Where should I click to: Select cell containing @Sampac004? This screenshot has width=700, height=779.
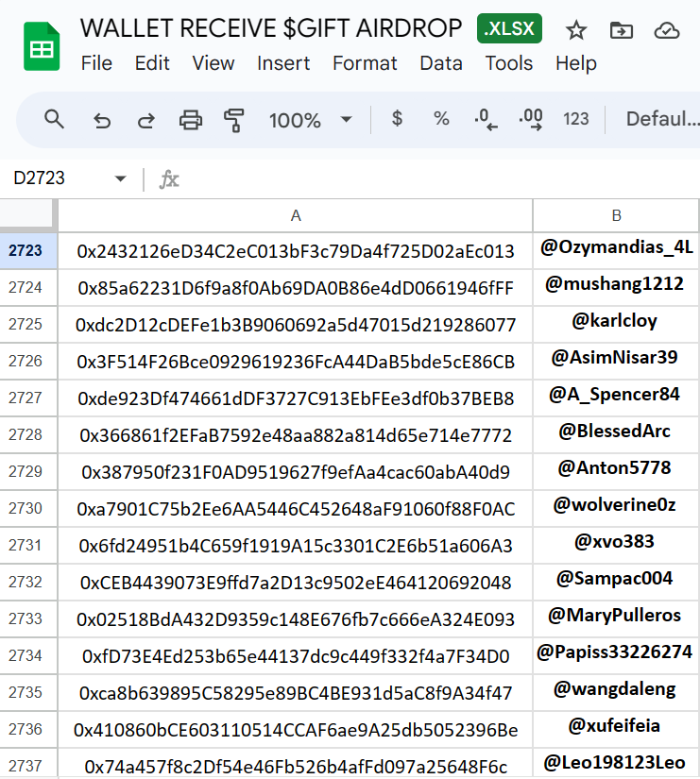[616, 582]
